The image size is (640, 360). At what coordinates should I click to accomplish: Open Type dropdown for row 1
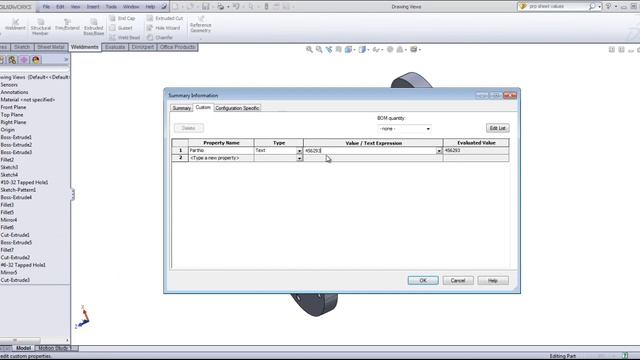click(299, 151)
